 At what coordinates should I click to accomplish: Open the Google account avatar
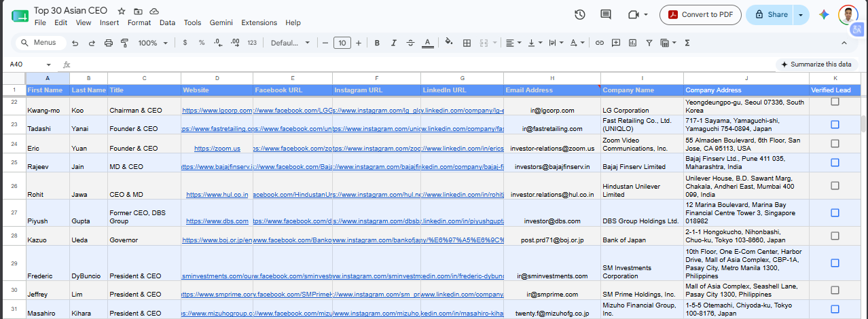coord(848,14)
